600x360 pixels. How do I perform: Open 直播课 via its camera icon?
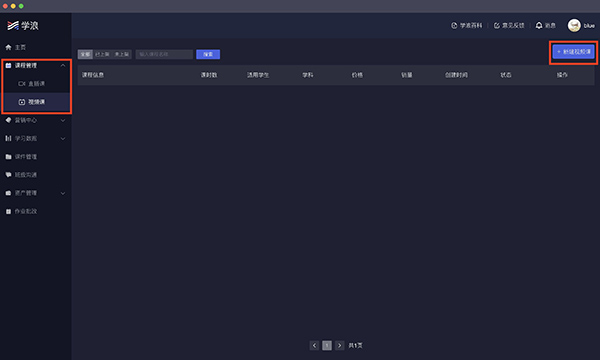22,83
